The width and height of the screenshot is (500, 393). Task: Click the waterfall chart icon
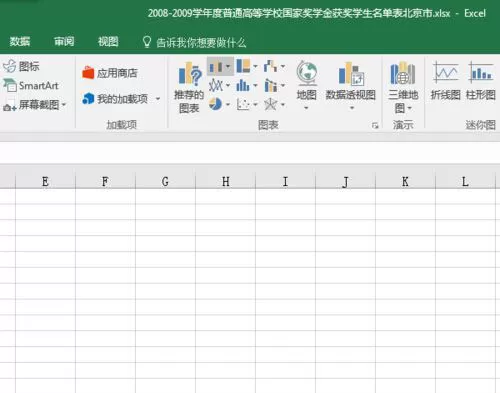(270, 66)
